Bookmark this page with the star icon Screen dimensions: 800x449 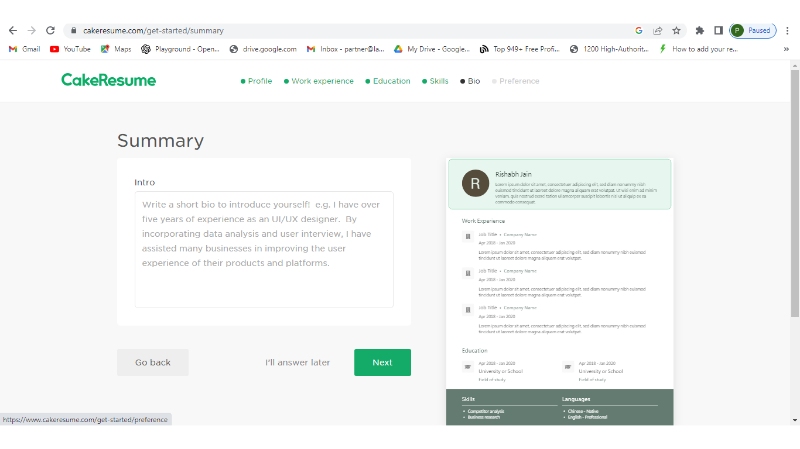[x=676, y=31]
